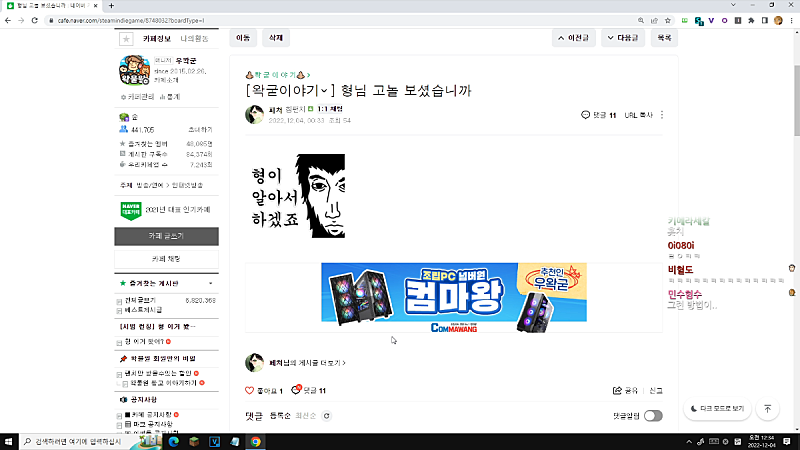800x450 pixels.
Task: Click the share page icon in address bar
Action: click(654, 20)
